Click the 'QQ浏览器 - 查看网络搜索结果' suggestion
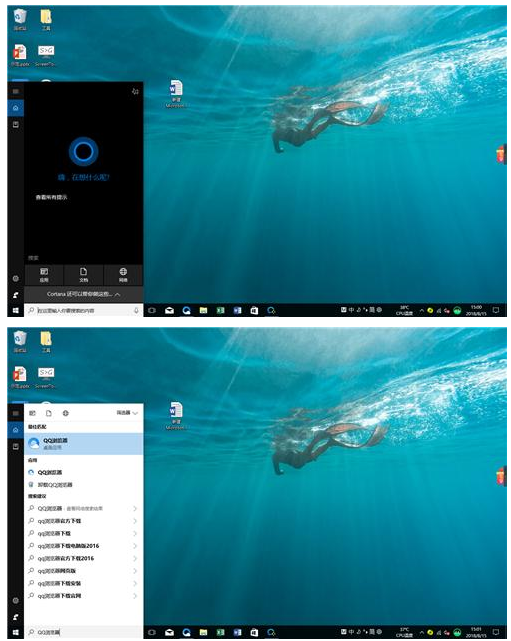The width and height of the screenshot is (511, 641). click(83, 509)
